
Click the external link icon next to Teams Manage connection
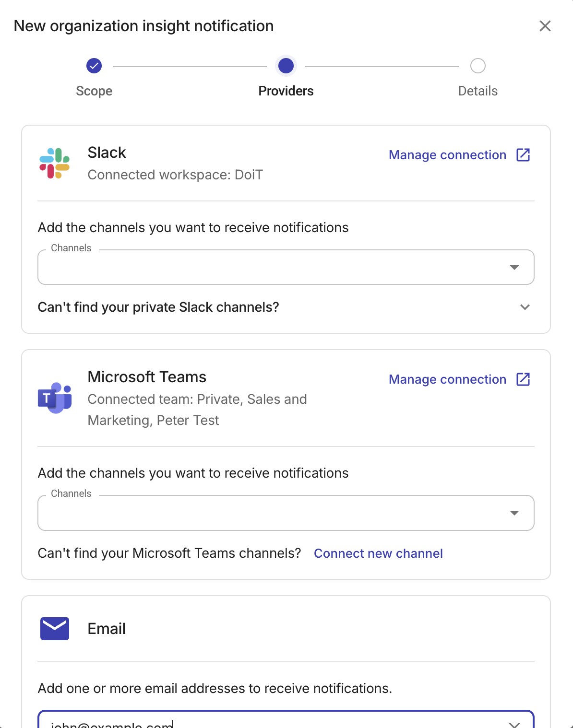pyautogui.click(x=523, y=379)
